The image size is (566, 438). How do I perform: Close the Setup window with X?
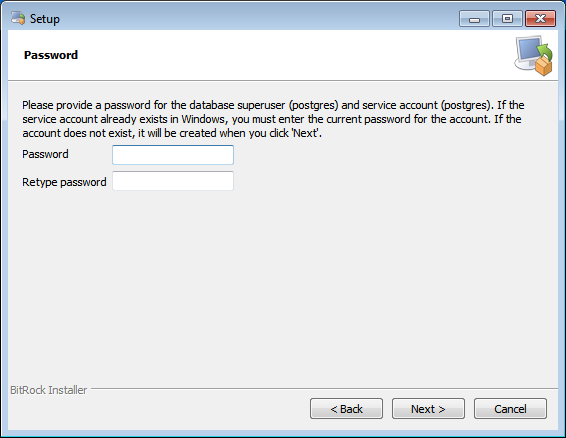540,19
